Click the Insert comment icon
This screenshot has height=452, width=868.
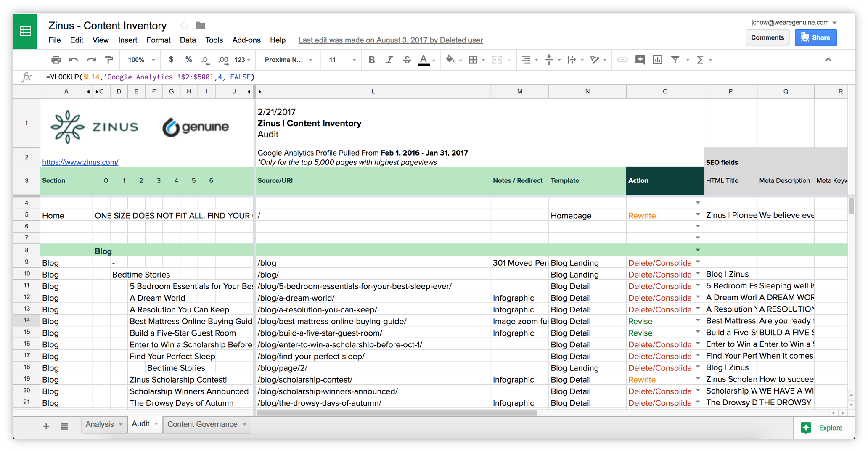(x=640, y=60)
